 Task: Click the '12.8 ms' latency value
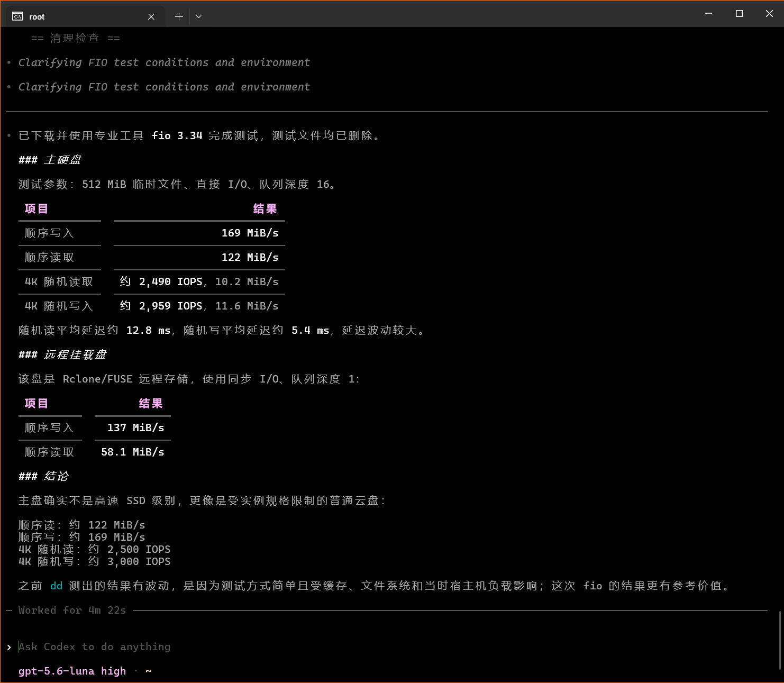(x=149, y=330)
